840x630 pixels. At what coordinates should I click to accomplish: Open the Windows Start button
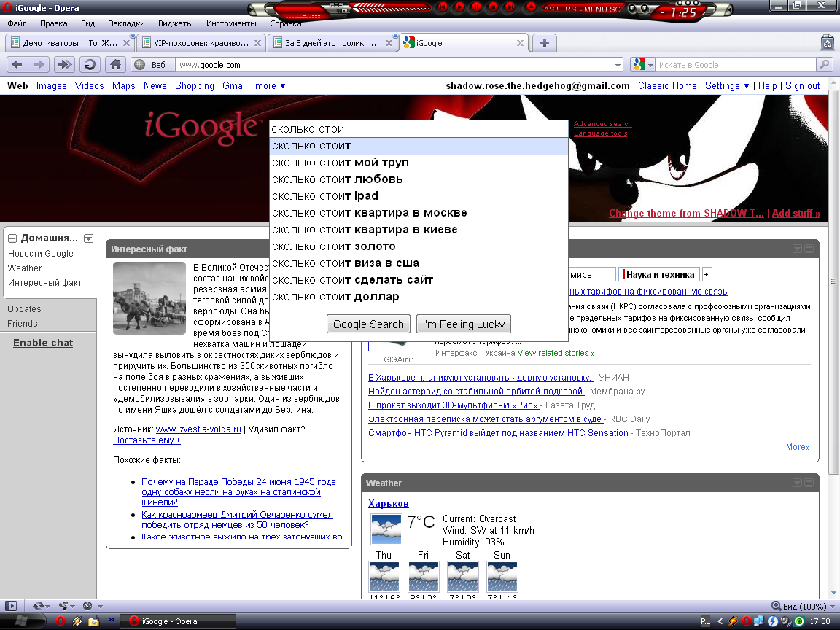[23, 621]
